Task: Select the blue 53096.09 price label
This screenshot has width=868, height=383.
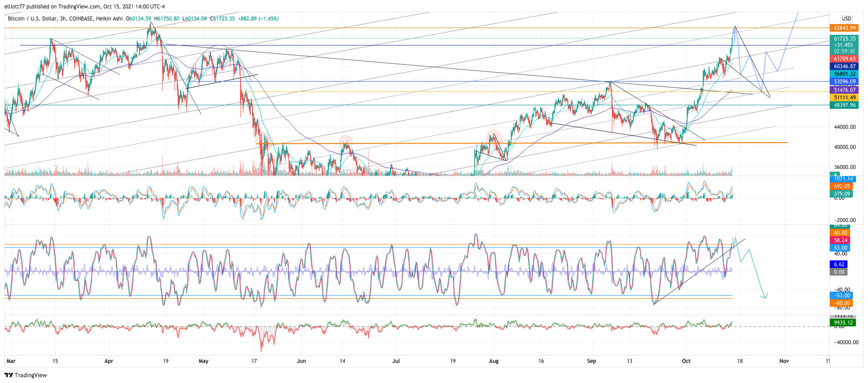Action: click(844, 82)
